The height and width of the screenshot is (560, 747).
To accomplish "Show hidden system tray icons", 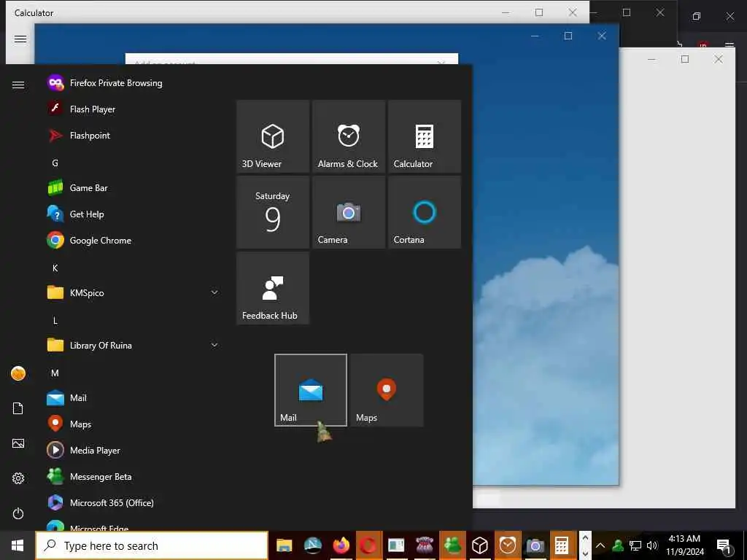I will (x=600, y=545).
